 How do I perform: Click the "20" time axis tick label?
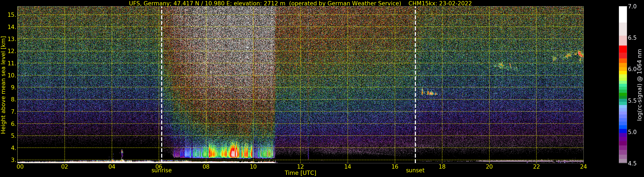[489, 166]
